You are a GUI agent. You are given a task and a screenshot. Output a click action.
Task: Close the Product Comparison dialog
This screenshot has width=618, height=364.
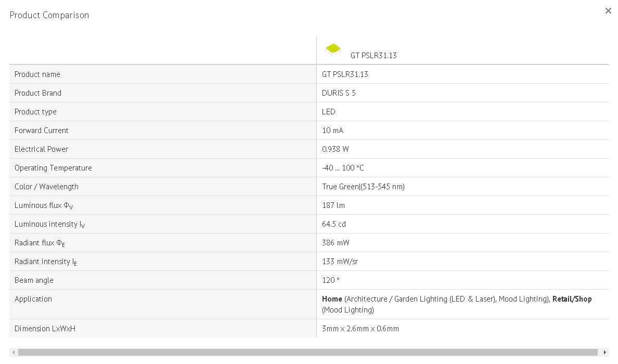[x=608, y=11]
